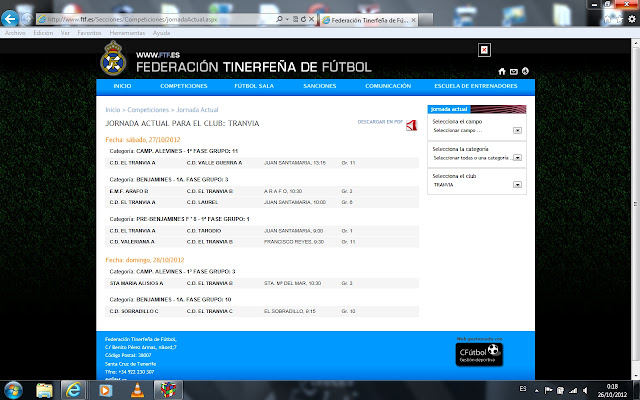Open the Archivo menu
The width and height of the screenshot is (640, 400).
pyautogui.click(x=15, y=33)
